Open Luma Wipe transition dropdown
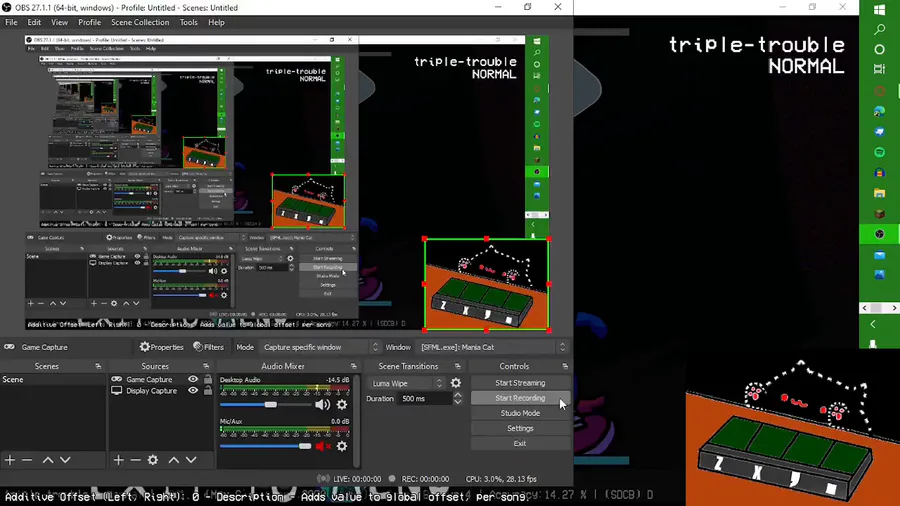The image size is (900, 506). [x=407, y=383]
